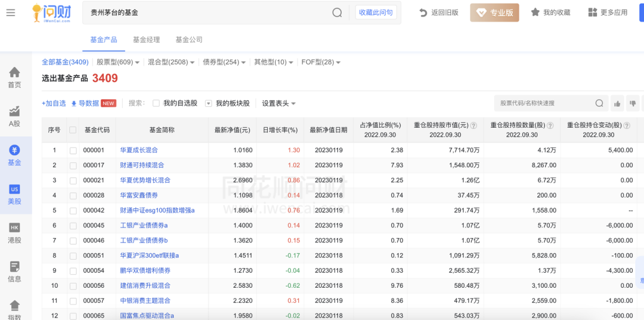Click the return-to-old-version arrow icon
Screen dimensions: 644x320
coord(423,13)
